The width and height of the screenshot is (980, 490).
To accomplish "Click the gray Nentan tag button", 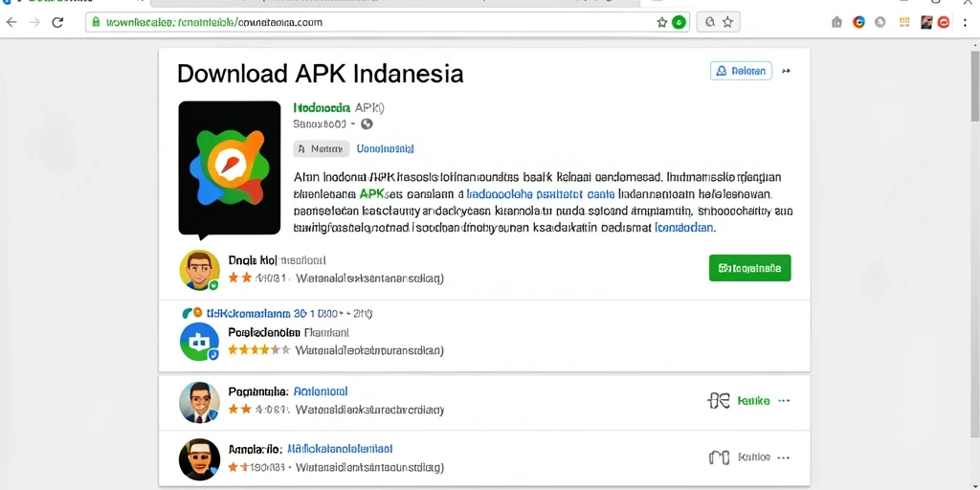I will 322,148.
